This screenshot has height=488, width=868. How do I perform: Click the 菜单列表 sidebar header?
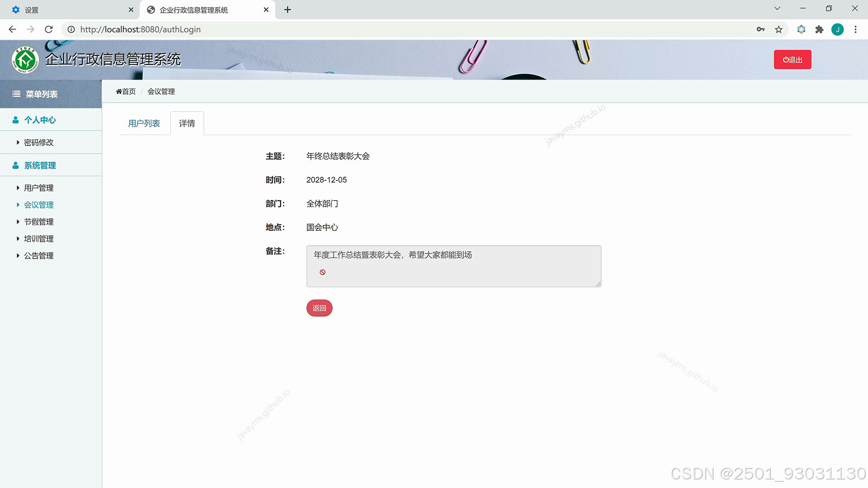(x=51, y=94)
